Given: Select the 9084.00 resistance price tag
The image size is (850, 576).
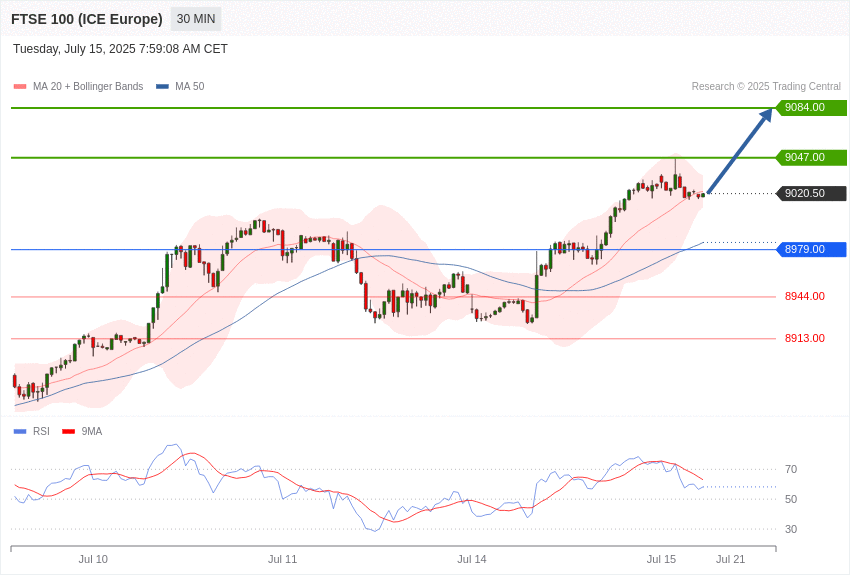Looking at the screenshot, I should point(812,107).
